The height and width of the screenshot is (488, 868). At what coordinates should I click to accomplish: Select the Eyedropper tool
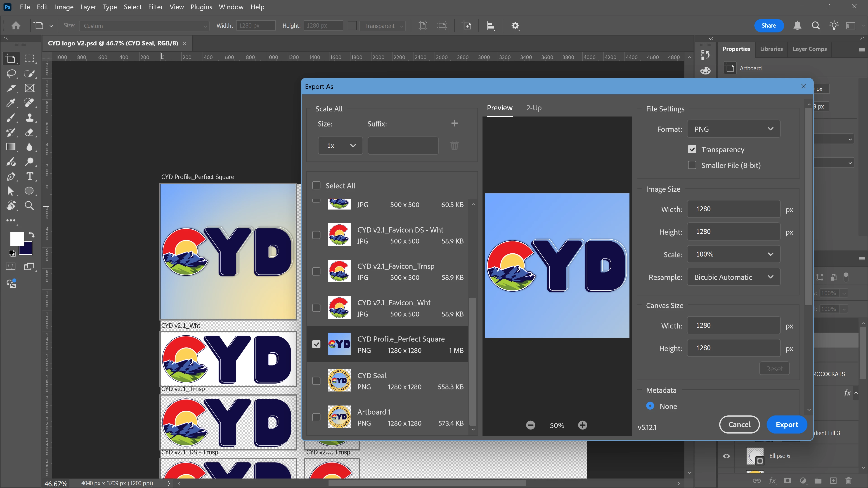point(11,103)
